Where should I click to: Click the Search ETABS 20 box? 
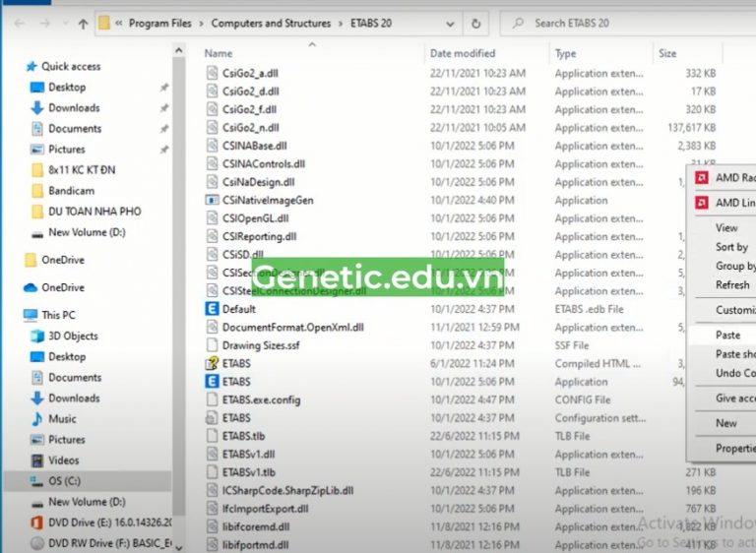(627, 24)
